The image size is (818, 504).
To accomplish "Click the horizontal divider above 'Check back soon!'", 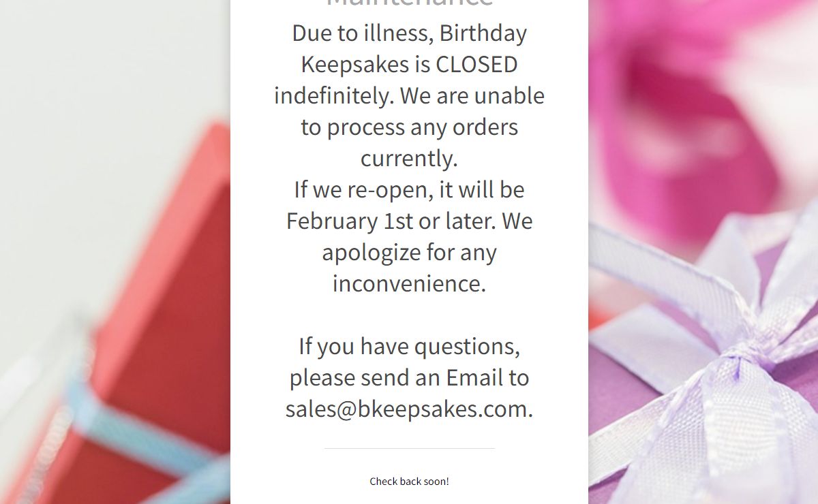I will (x=409, y=449).
